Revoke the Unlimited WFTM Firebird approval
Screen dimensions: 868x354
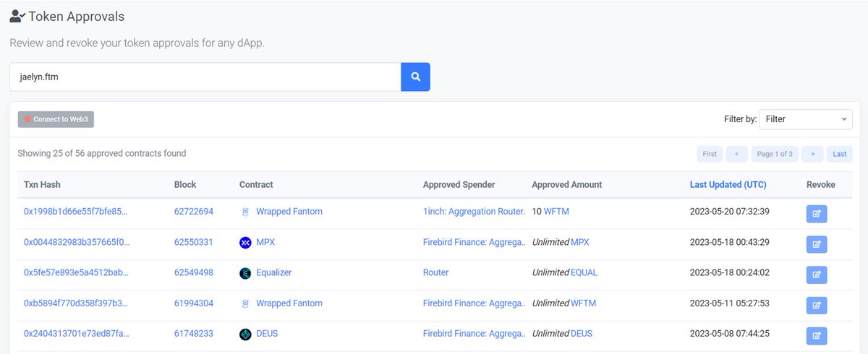(x=817, y=306)
